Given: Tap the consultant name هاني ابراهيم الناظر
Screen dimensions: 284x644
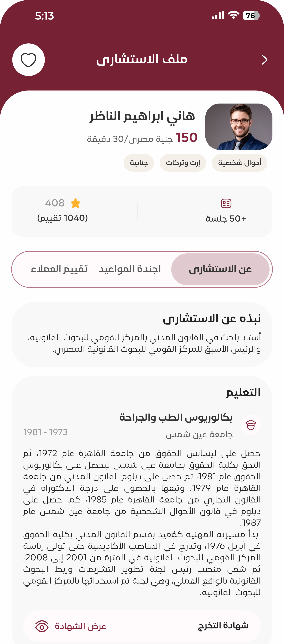Looking at the screenshot, I should tap(142, 117).
